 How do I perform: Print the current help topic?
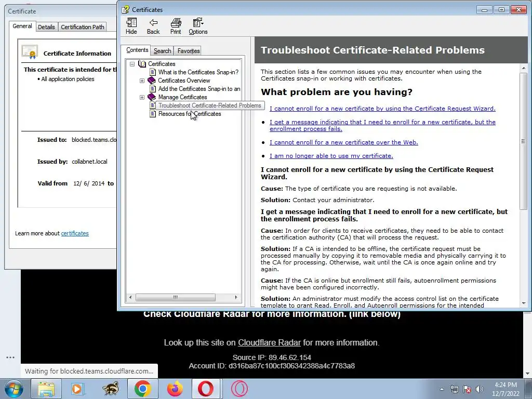pos(176,26)
